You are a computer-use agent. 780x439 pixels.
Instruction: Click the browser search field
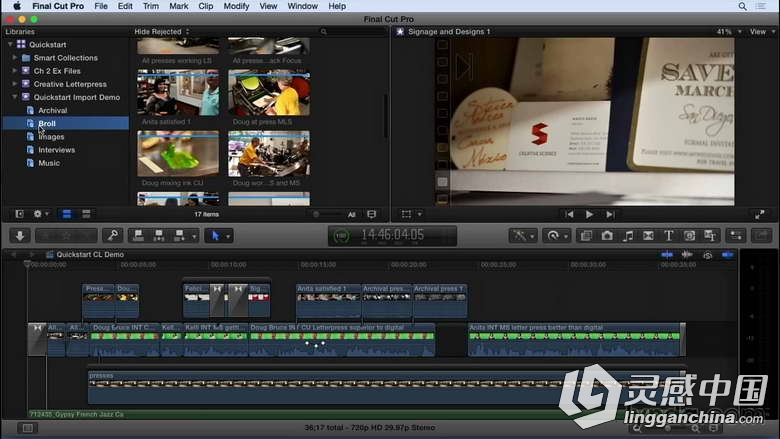tap(352, 31)
